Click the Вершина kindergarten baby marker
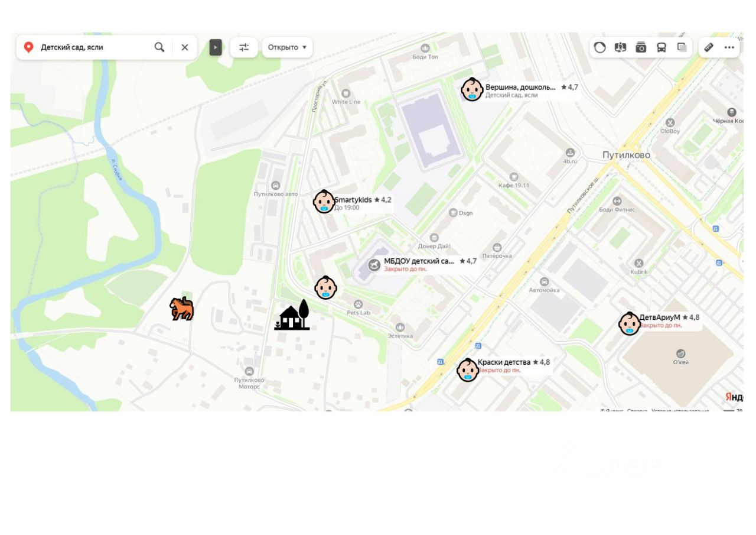The image size is (756, 535). pos(472,89)
